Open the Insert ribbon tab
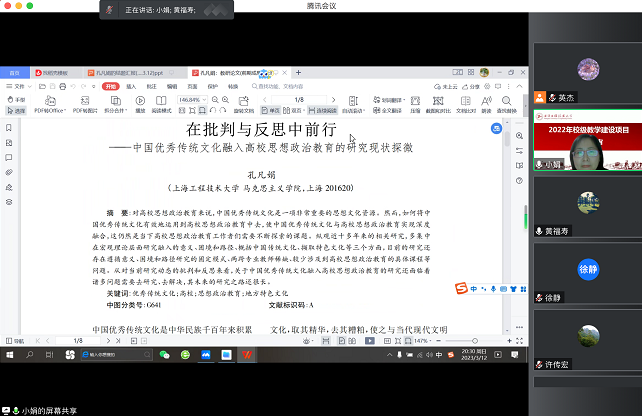Screen dimensions: 642x416 coord(133,87)
